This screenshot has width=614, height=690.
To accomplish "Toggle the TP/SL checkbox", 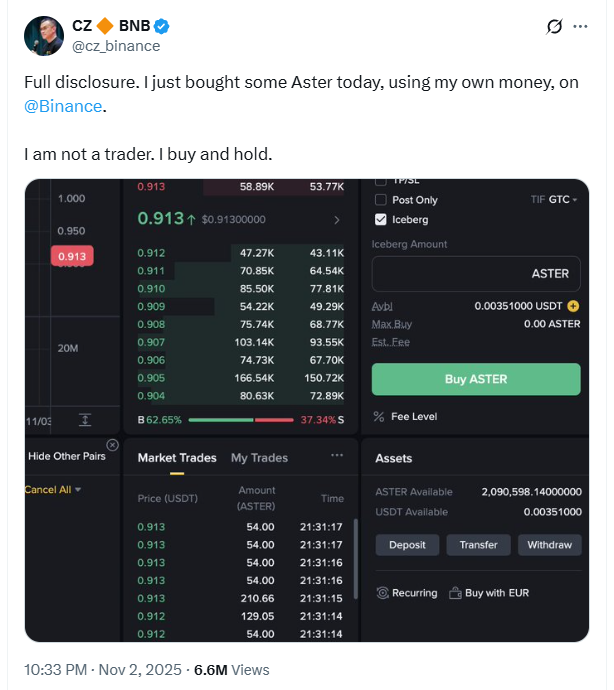I will tap(380, 181).
